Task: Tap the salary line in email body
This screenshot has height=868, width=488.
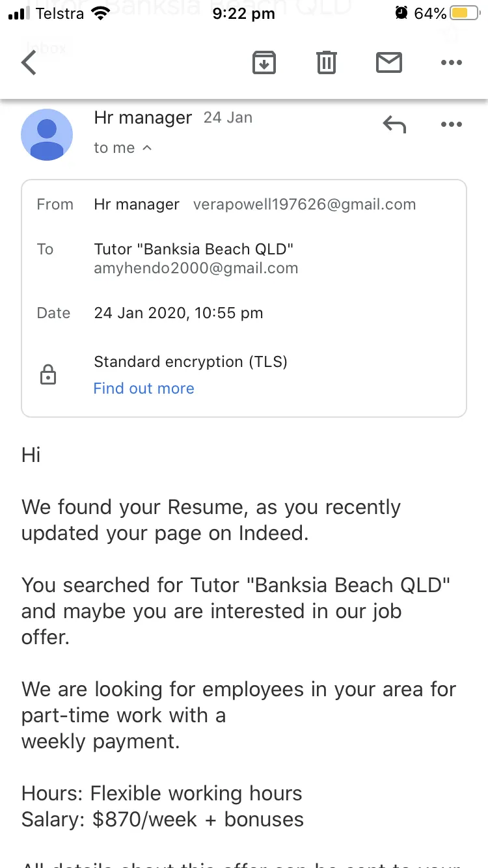Action: pyautogui.click(x=163, y=819)
